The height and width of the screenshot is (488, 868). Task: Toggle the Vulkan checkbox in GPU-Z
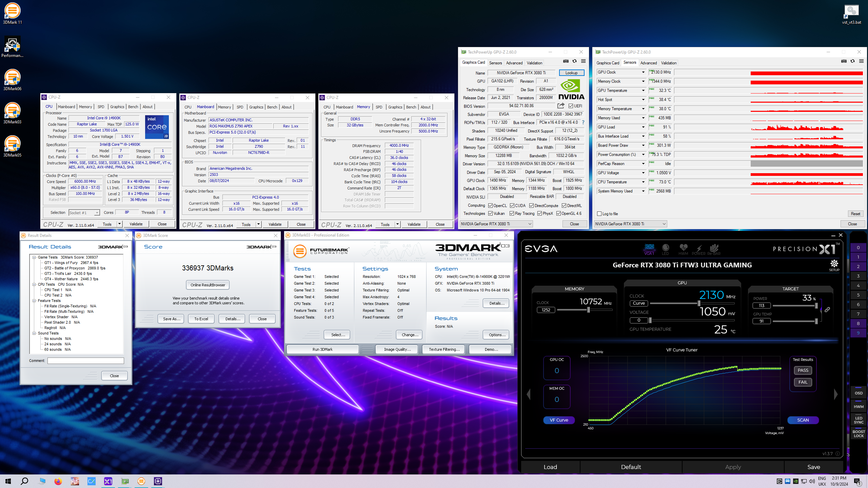point(490,213)
